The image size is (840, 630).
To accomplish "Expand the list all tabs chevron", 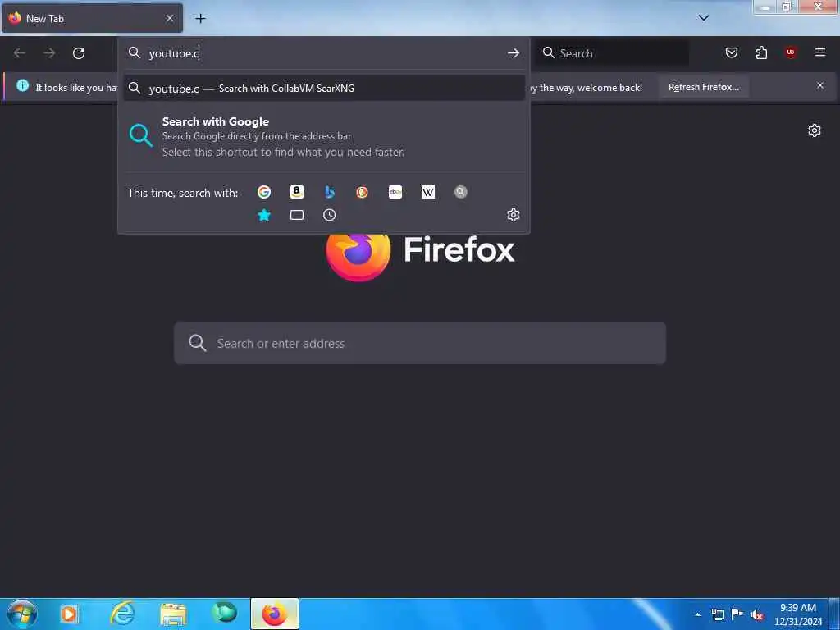I will pyautogui.click(x=704, y=18).
